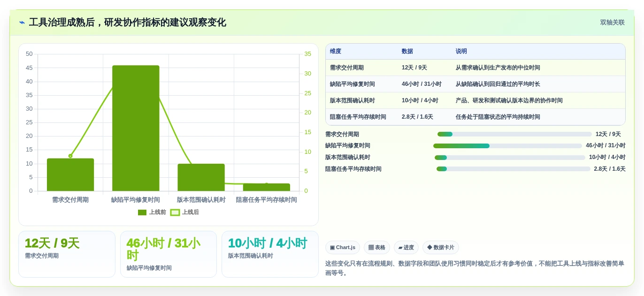644x296 pixels.
Task: Click the table cell 10小时 / 4小时
Action: [420, 100]
